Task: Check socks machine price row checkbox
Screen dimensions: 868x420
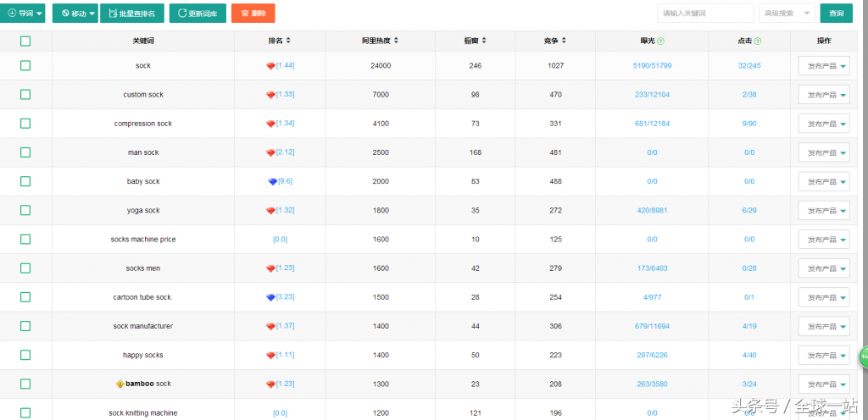Action: point(25,240)
